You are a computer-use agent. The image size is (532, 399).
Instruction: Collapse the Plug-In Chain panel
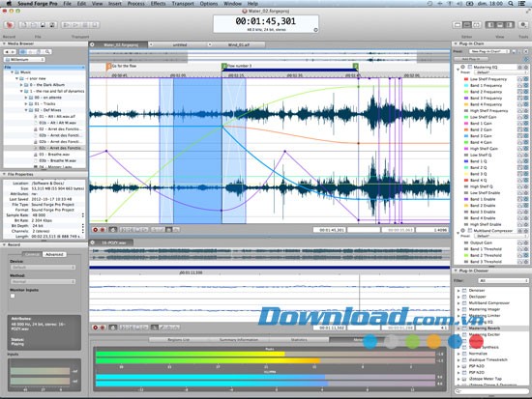pyautogui.click(x=456, y=43)
